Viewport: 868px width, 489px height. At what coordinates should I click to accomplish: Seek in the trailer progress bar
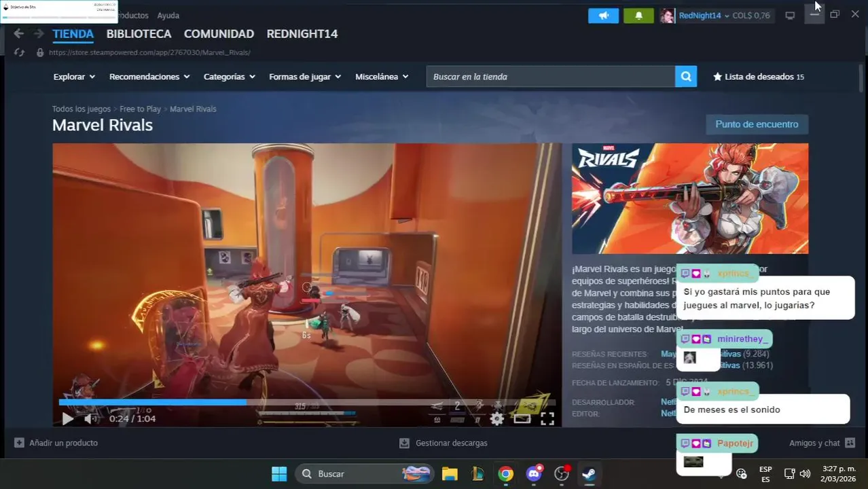pos(306,403)
